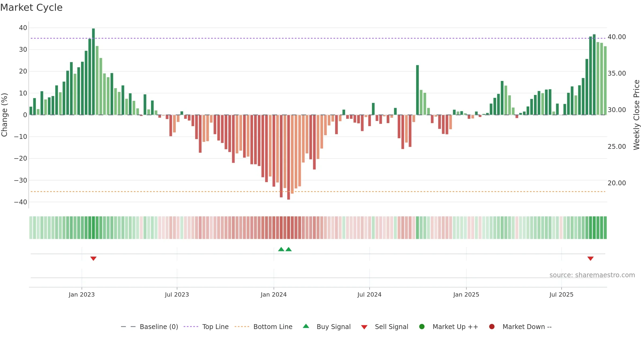
Task: Click the red Sell Signal triangle icon in legend
Action: (x=364, y=327)
